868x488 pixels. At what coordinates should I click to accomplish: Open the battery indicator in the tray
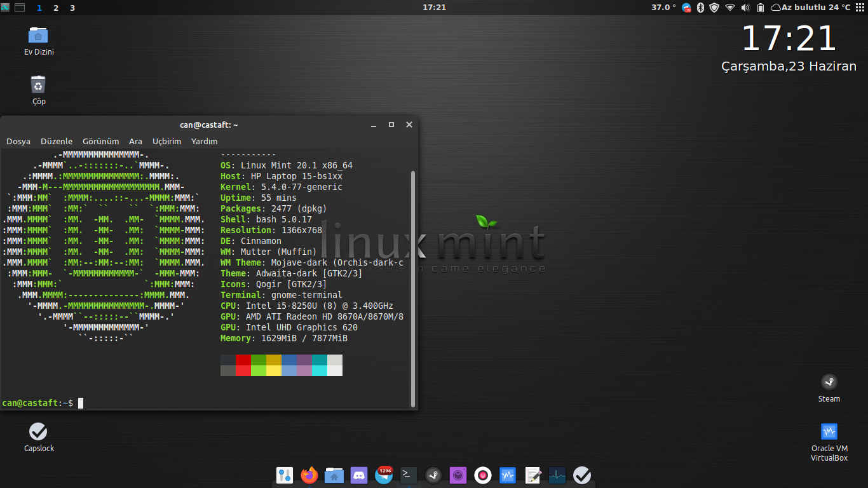coord(761,8)
